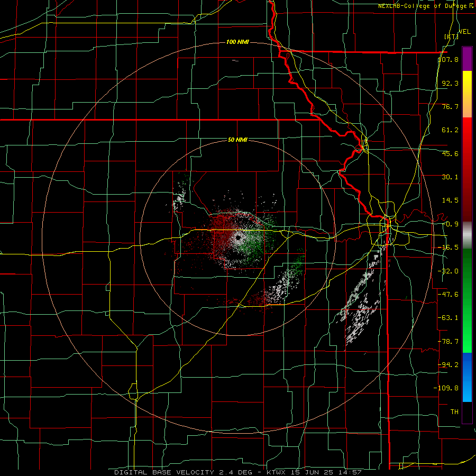This screenshot has height=476, width=476.
Task: Click the 14.5 velocity scale value
Action: 450,200
